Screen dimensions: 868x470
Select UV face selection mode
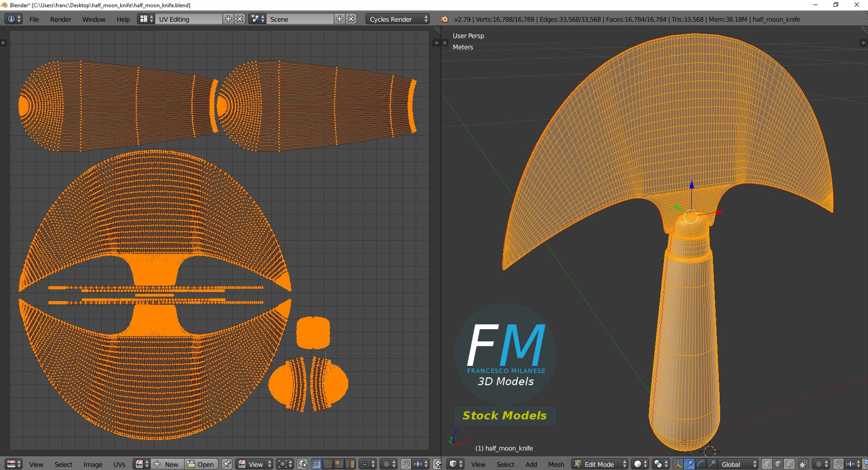[339, 464]
